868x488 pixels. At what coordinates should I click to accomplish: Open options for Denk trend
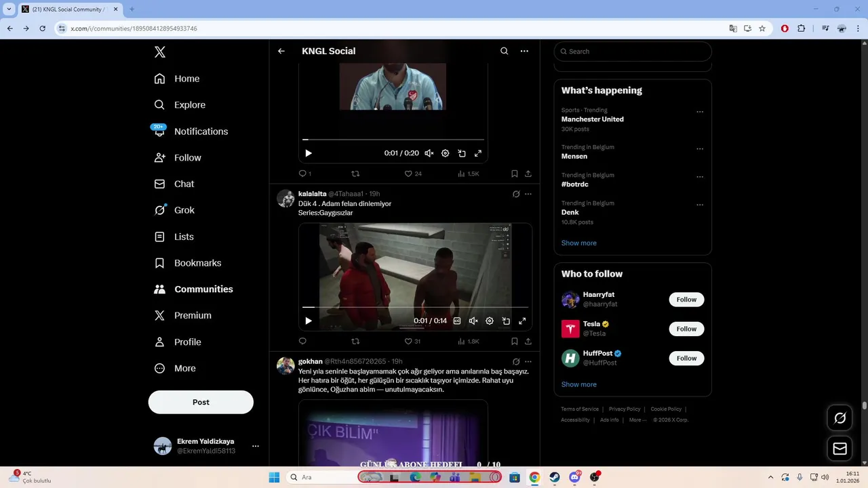tap(700, 205)
